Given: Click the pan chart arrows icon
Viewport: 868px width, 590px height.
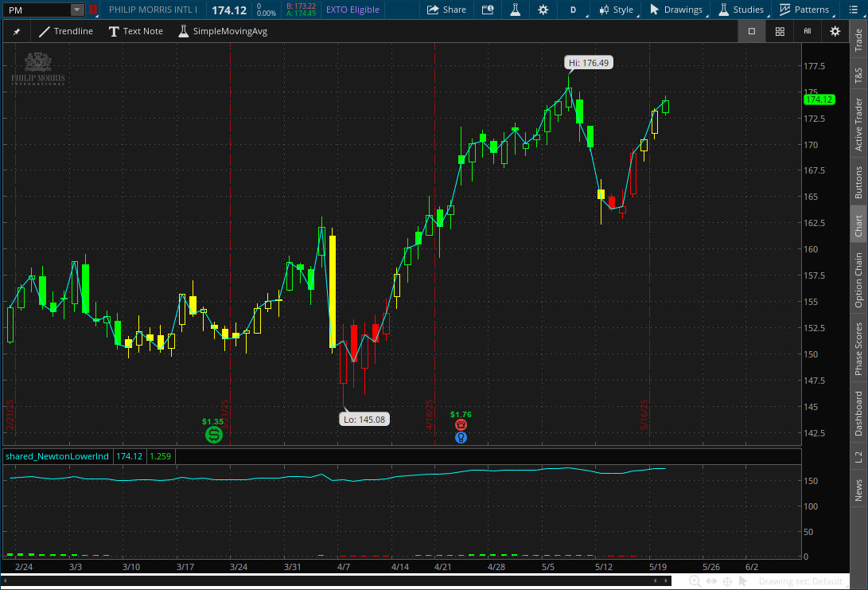Looking at the screenshot, I should pyautogui.click(x=711, y=581).
